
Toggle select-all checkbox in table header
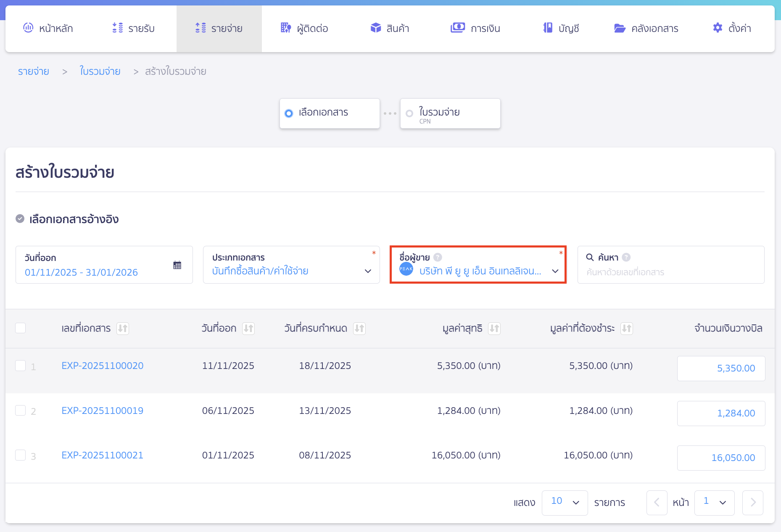pos(21,328)
